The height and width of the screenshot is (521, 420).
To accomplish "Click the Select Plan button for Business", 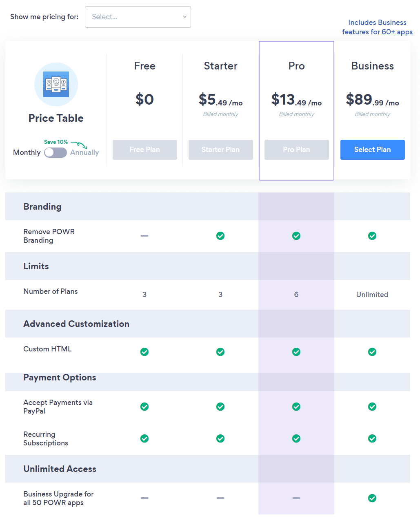I will click(372, 150).
